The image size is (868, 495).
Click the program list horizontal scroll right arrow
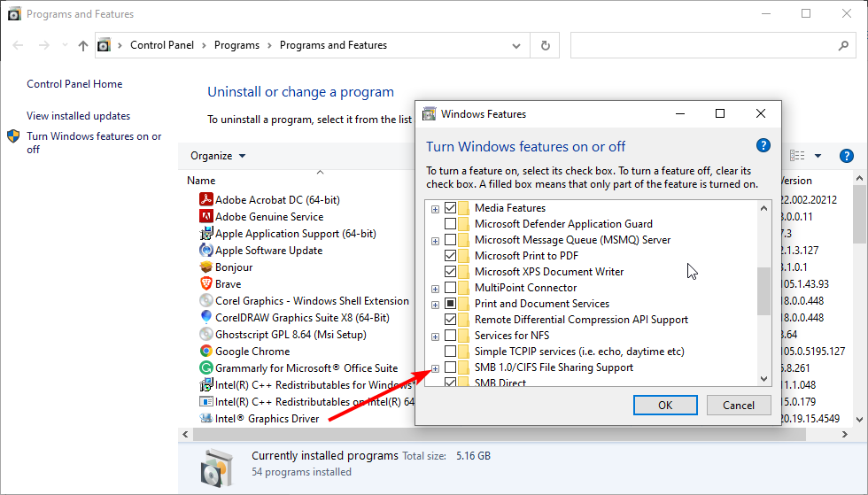click(845, 435)
